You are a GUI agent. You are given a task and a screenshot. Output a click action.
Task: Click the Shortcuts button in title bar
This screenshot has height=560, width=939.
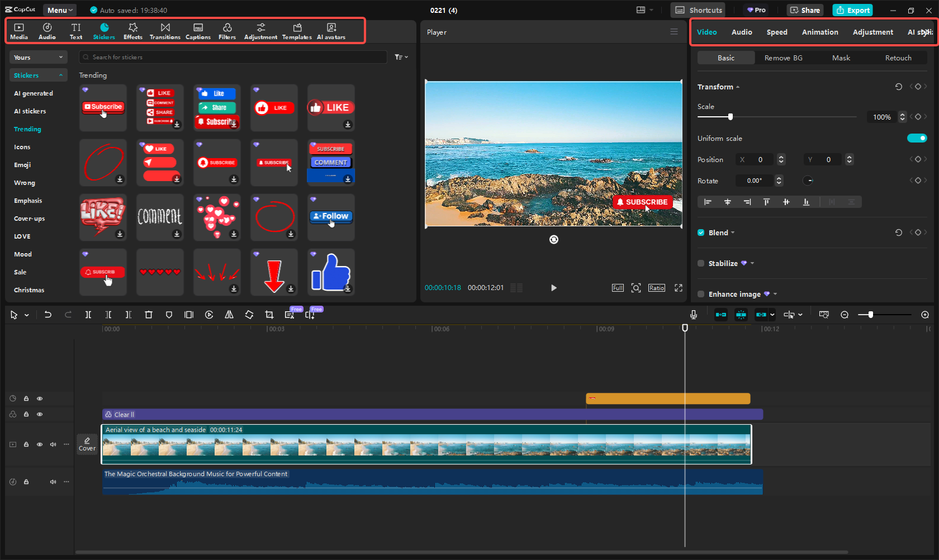pos(698,10)
